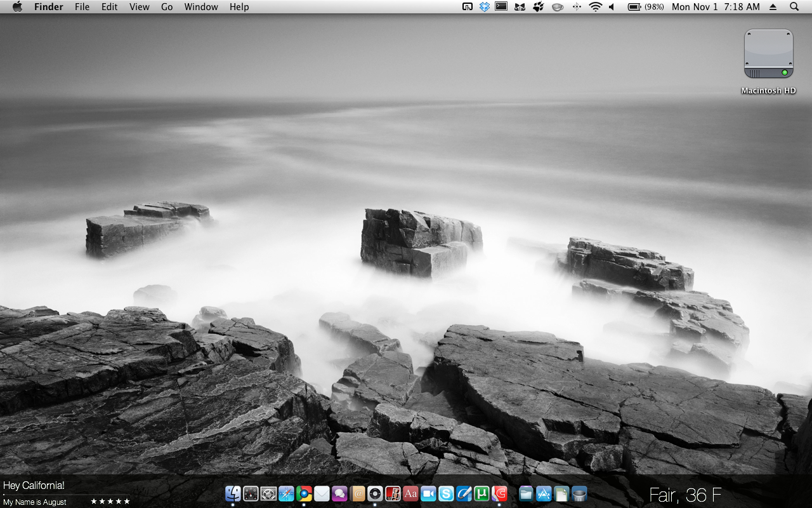Viewport: 812px width, 508px height.
Task: Open Photo Booth in the dock
Action: (x=393, y=493)
